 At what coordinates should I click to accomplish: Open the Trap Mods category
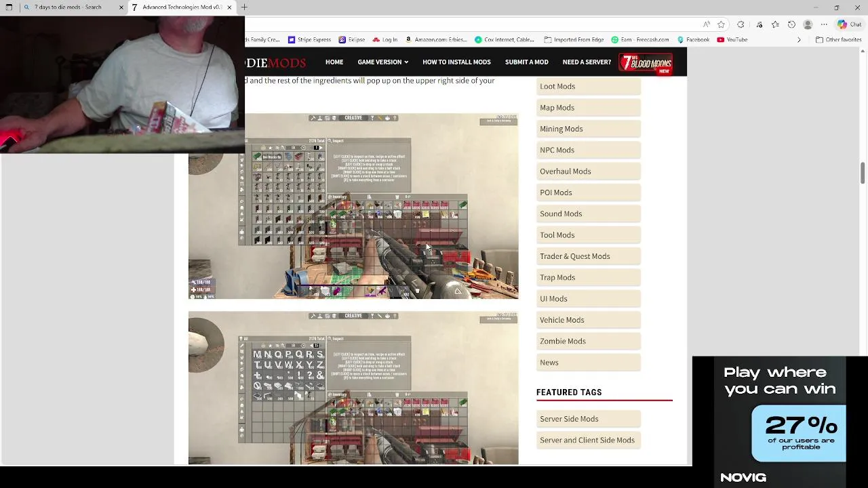[x=588, y=277]
